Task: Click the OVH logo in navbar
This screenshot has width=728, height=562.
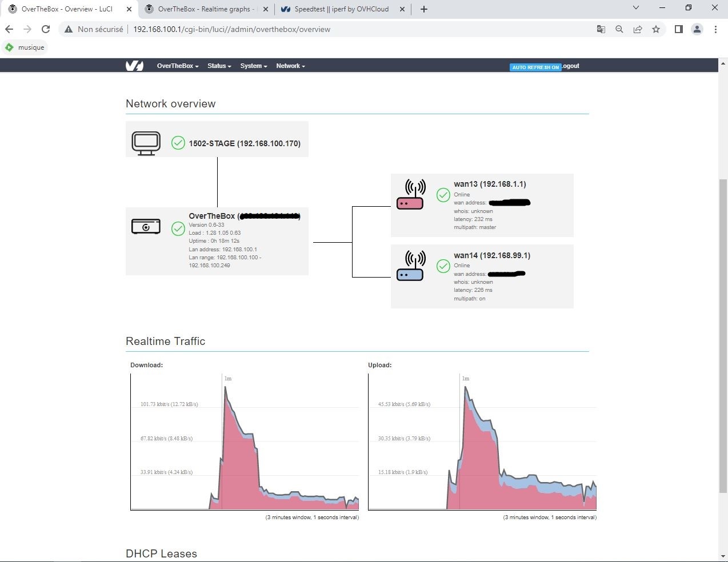Action: (134, 66)
